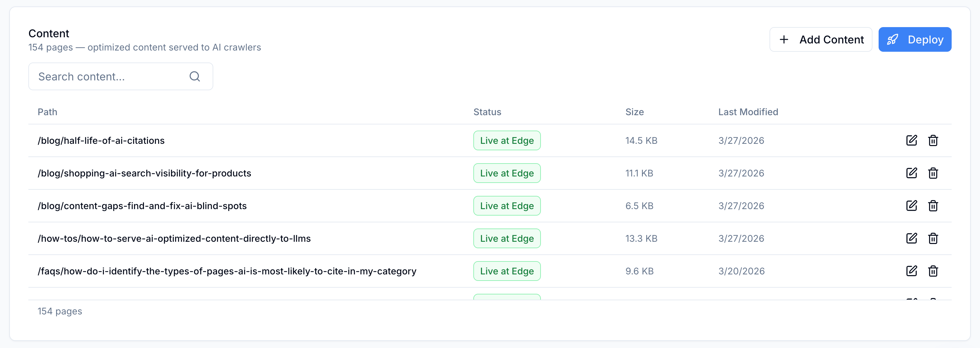Screen dimensions: 980x348
Task: Edit the half-life-of-ai-citations blog page
Action: (912, 140)
